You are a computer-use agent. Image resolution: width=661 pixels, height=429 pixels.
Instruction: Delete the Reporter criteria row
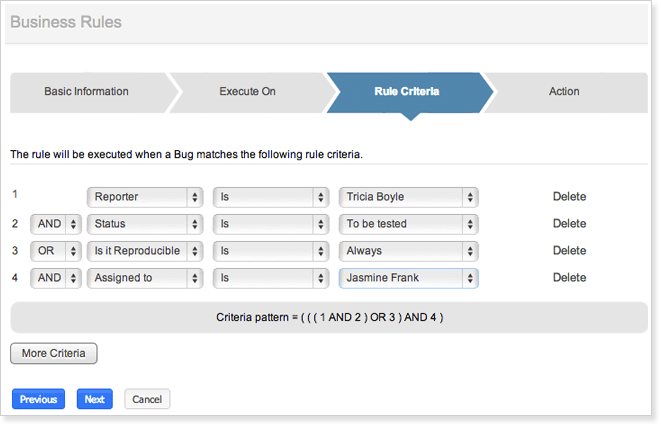tap(569, 197)
